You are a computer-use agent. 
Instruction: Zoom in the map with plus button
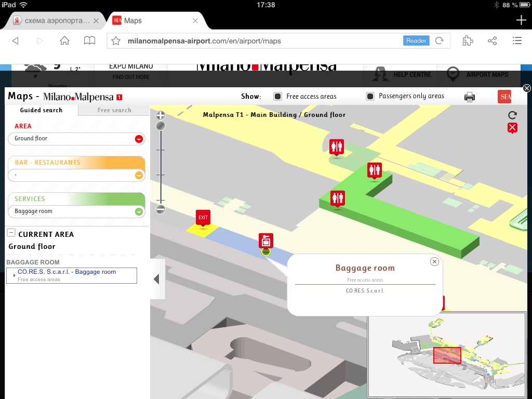(161, 115)
